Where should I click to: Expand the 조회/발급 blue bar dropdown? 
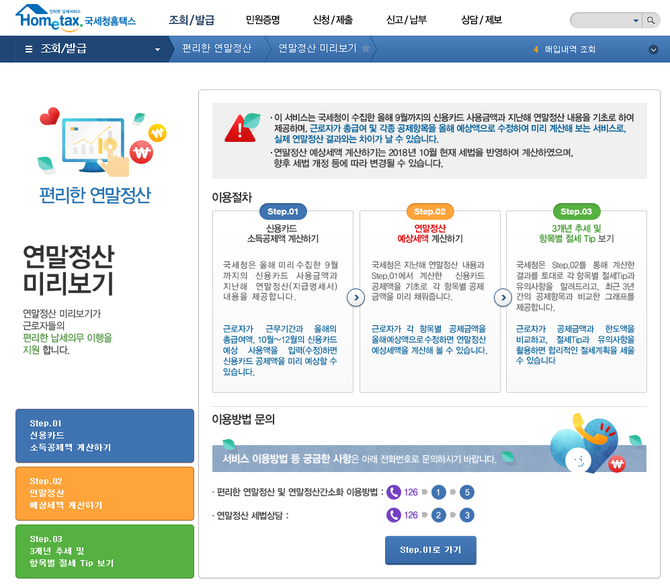pos(157,49)
